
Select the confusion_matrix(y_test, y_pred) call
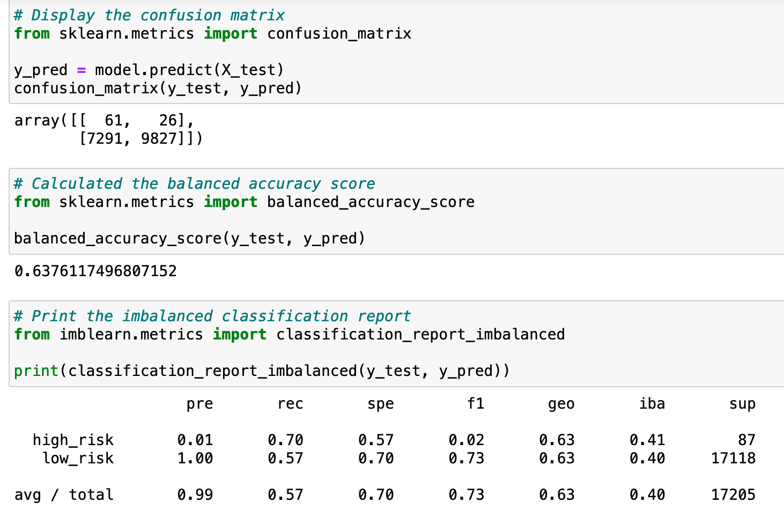pos(158,87)
